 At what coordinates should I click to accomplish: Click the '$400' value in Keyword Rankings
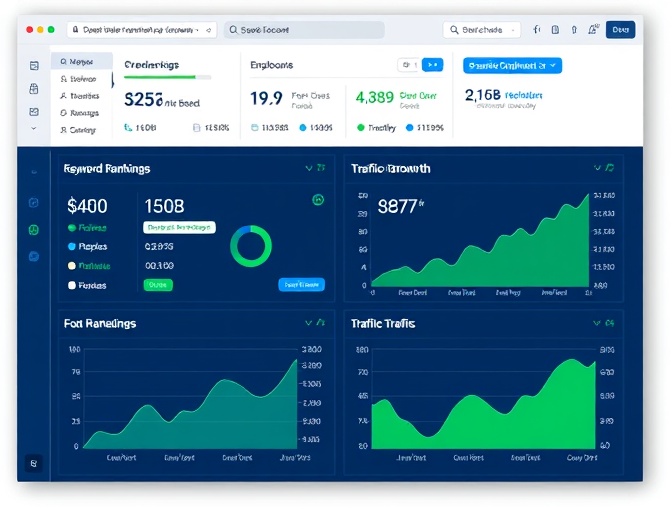[x=87, y=206]
